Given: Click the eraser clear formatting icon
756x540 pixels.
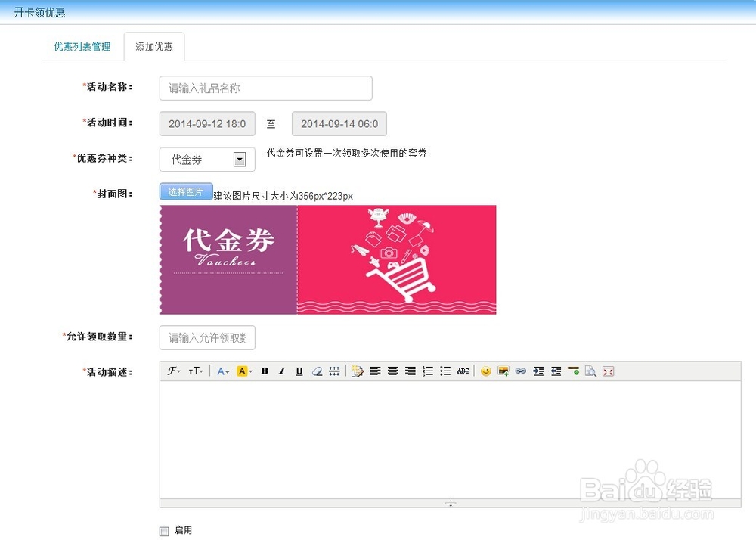Looking at the screenshot, I should [317, 371].
